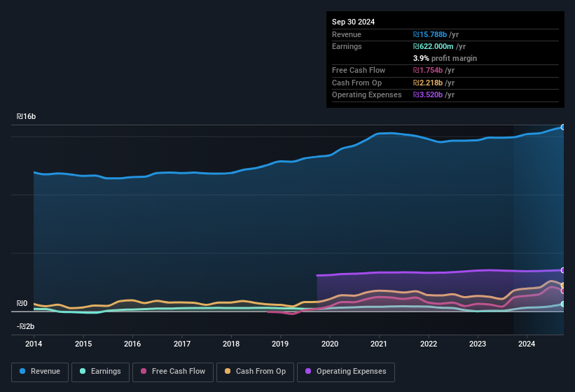Click the 2021 label on the x-axis

click(379, 344)
